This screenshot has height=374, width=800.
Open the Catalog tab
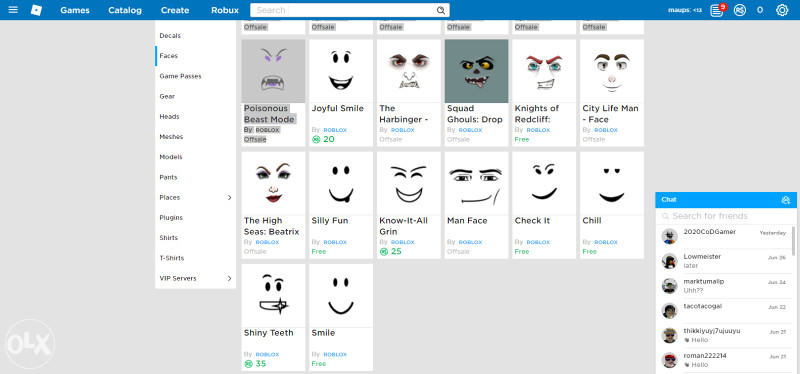click(x=125, y=10)
